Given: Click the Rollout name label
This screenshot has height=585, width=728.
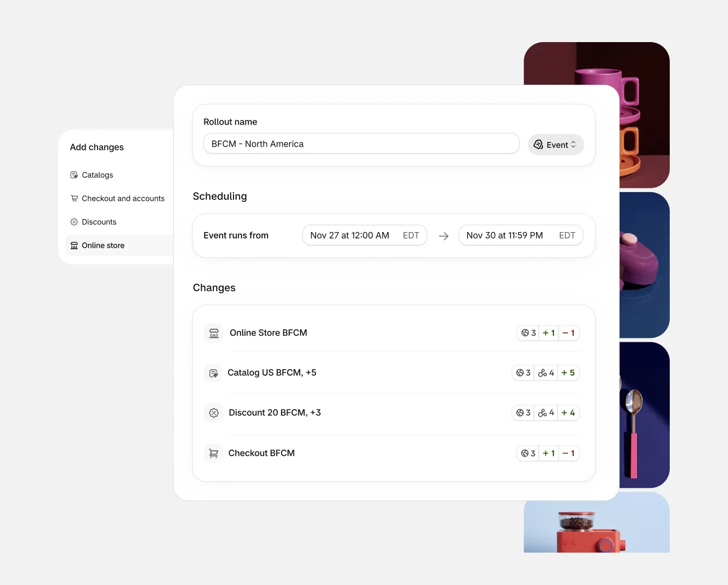Looking at the screenshot, I should (x=230, y=122).
